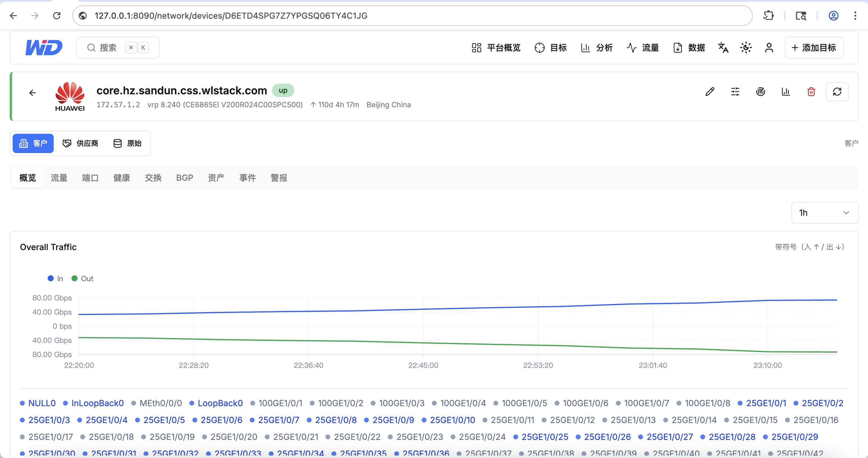This screenshot has width=868, height=458.
Task: Click the browser profile avatar icon
Action: pyautogui.click(x=833, y=16)
